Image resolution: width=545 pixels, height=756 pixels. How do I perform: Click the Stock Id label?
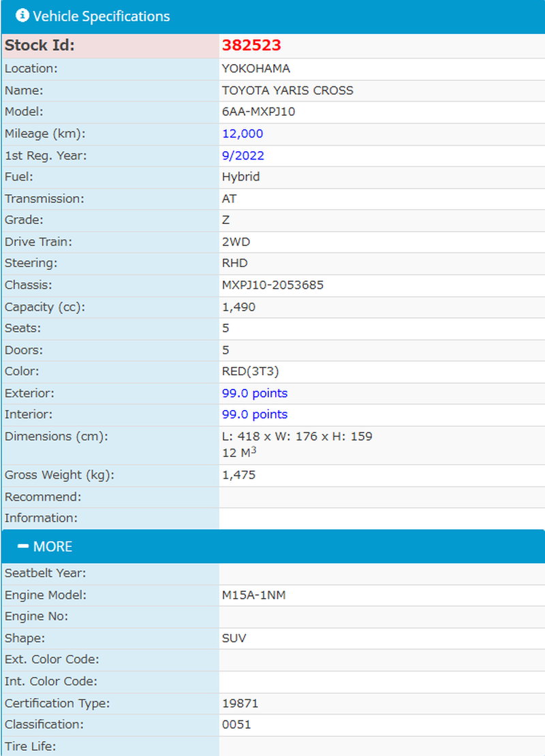click(x=40, y=46)
